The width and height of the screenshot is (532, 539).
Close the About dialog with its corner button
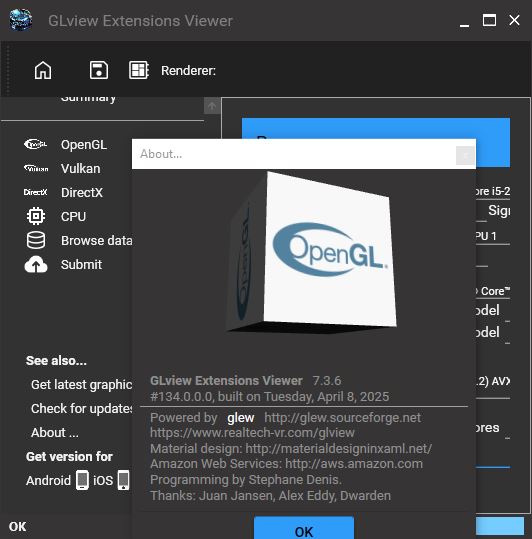465,155
